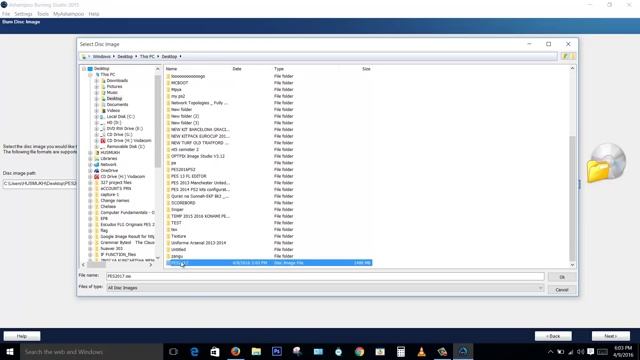The height and width of the screenshot is (360, 640).
Task: Select Removable Disk in the tree
Action: tap(125, 147)
